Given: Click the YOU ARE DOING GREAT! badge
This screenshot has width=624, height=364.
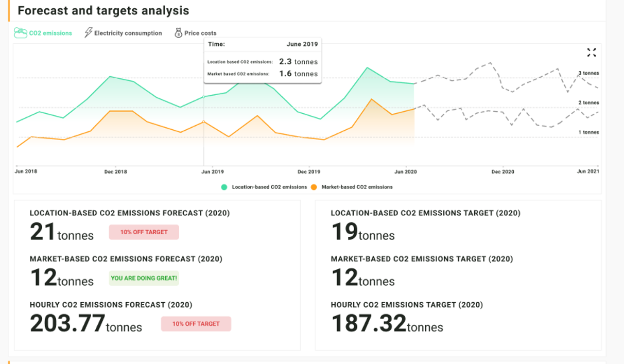Looking at the screenshot, I should (x=144, y=278).
